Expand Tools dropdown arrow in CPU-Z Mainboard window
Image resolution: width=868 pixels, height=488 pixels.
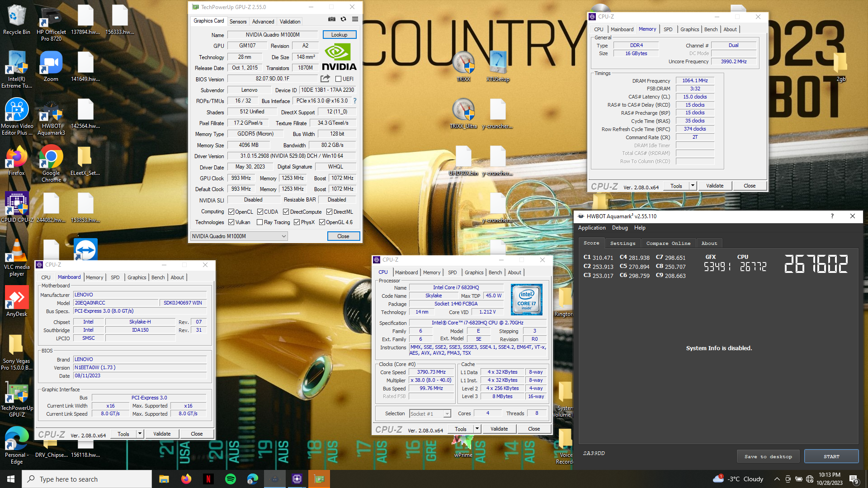(x=140, y=433)
